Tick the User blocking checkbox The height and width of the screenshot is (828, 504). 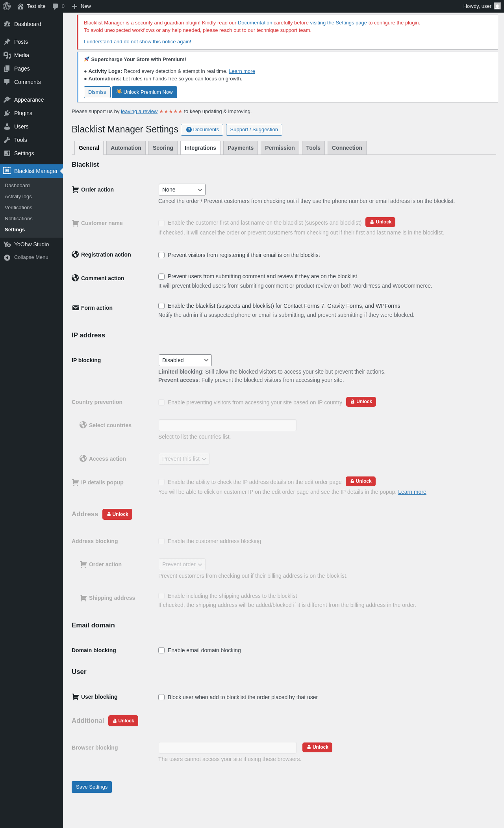pos(161,697)
